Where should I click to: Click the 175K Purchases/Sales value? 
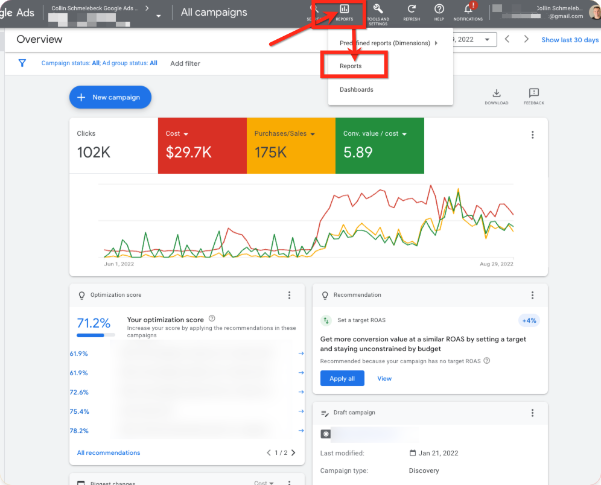click(x=271, y=153)
